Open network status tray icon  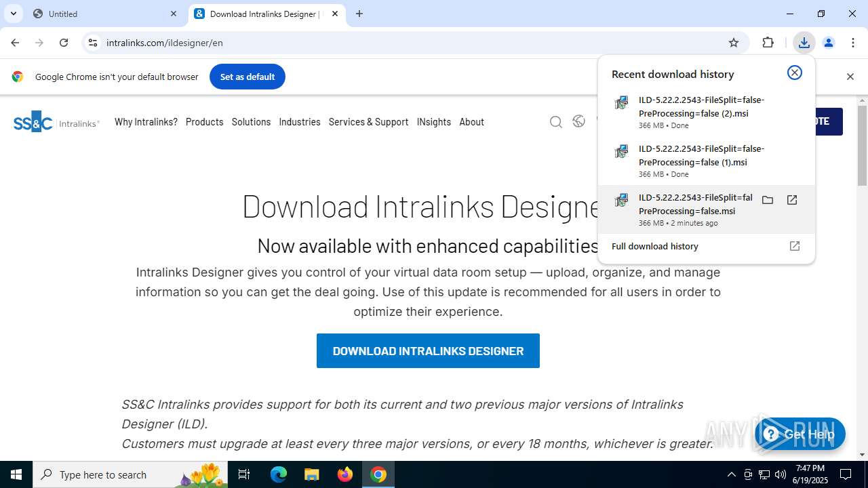click(764, 474)
